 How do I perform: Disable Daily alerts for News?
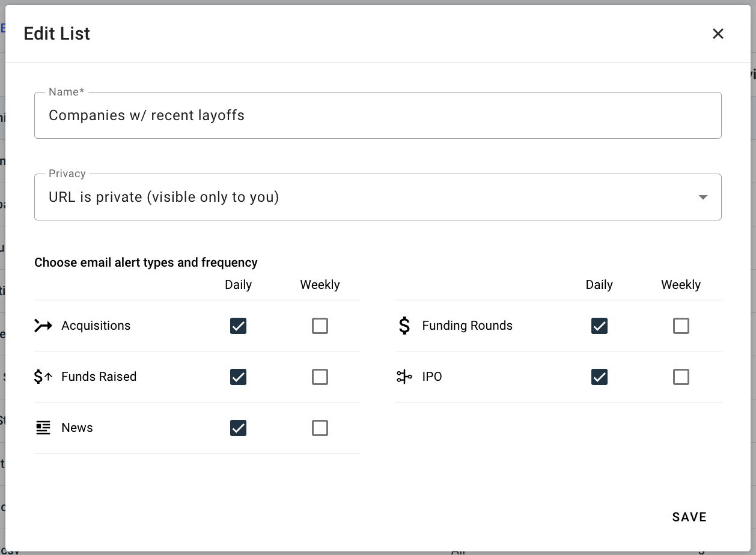(238, 428)
